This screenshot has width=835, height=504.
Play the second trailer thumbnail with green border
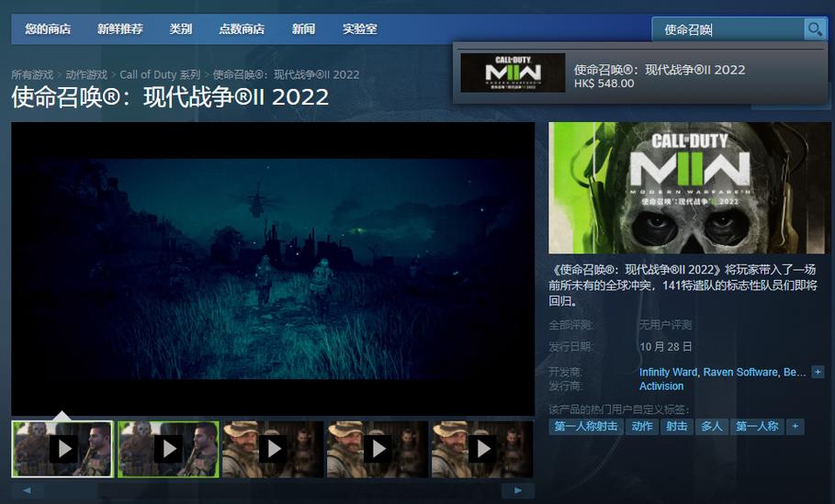pyautogui.click(x=168, y=449)
